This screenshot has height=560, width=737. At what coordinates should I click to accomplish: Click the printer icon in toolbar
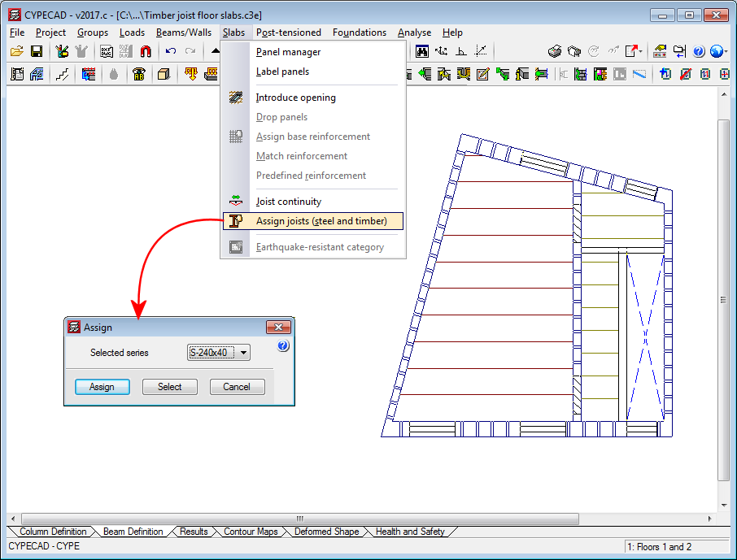click(555, 51)
